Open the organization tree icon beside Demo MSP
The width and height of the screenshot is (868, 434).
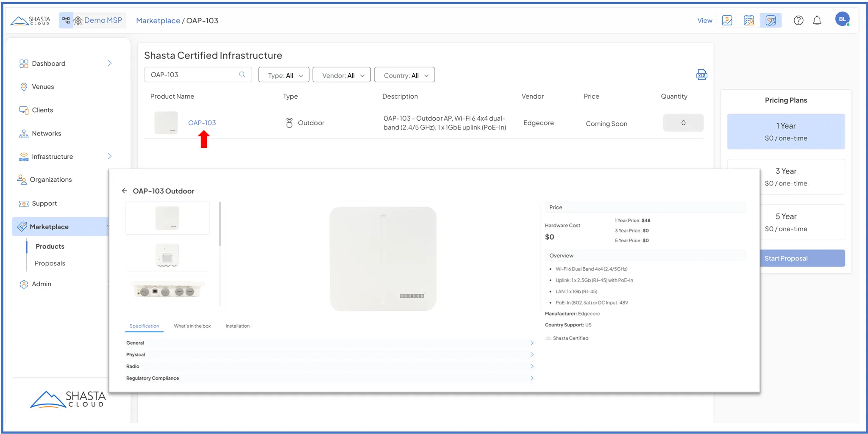tap(66, 20)
